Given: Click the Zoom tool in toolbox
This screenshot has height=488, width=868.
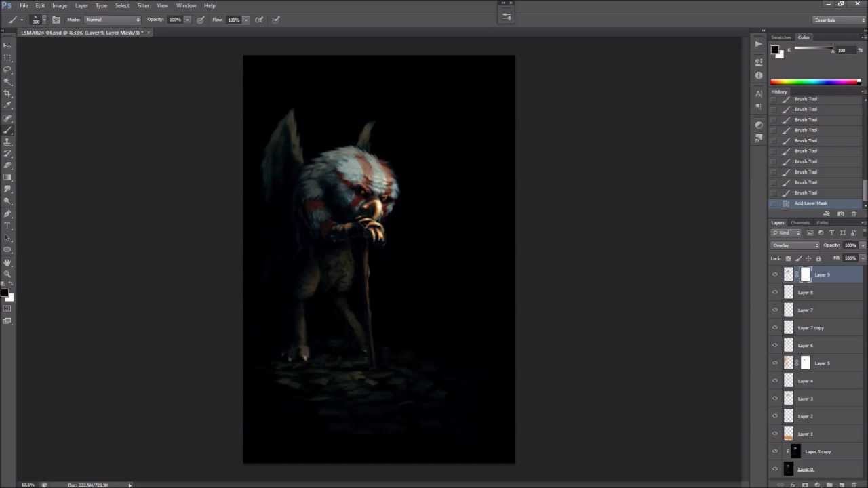Looking at the screenshot, I should (7, 274).
